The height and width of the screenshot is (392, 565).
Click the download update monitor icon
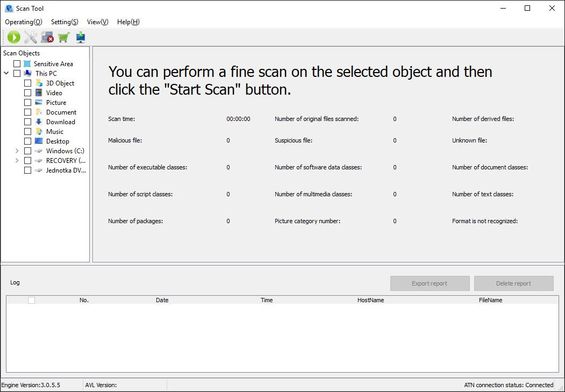pos(81,37)
